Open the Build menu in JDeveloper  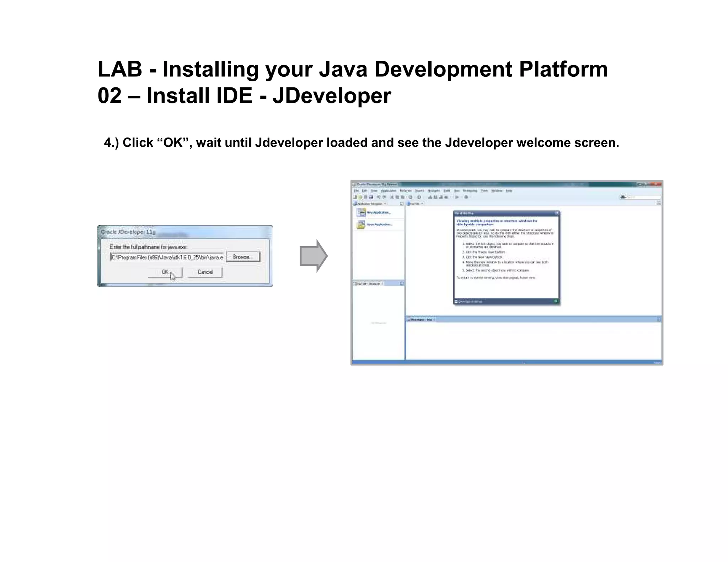click(x=447, y=191)
